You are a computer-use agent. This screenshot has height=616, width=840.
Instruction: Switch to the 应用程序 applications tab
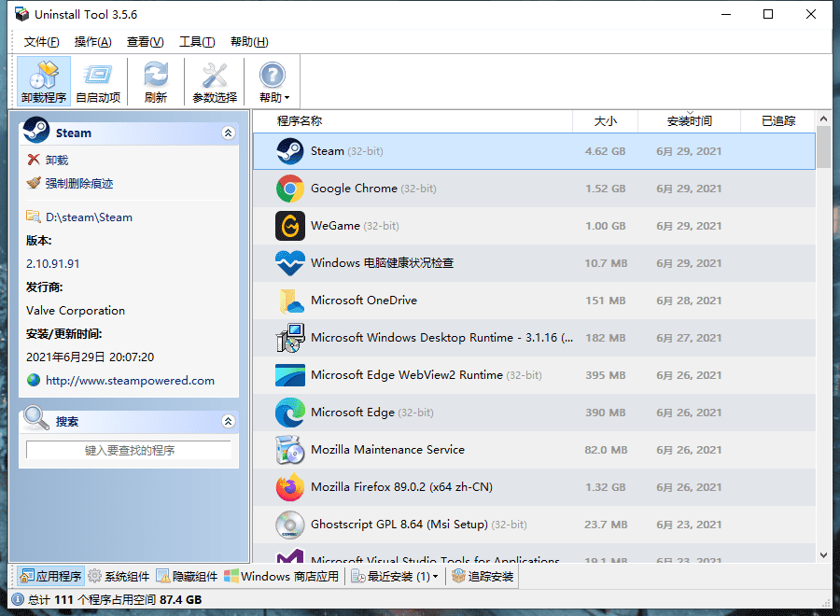pos(50,577)
